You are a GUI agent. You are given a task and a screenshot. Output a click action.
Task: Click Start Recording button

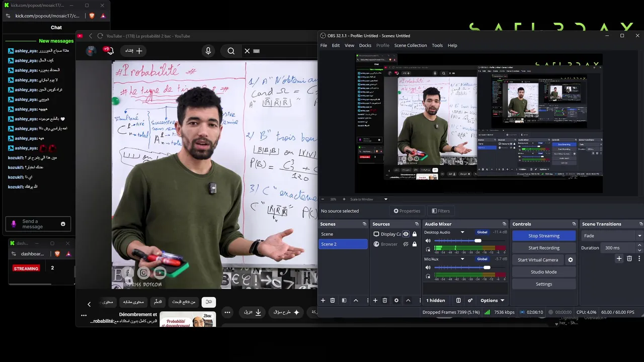point(544,248)
